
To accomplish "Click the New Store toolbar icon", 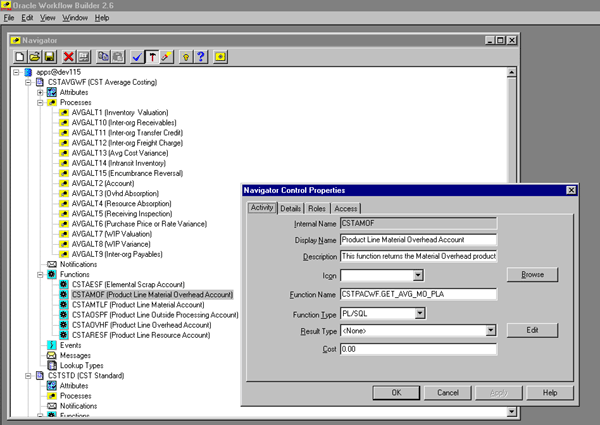I will 20,57.
